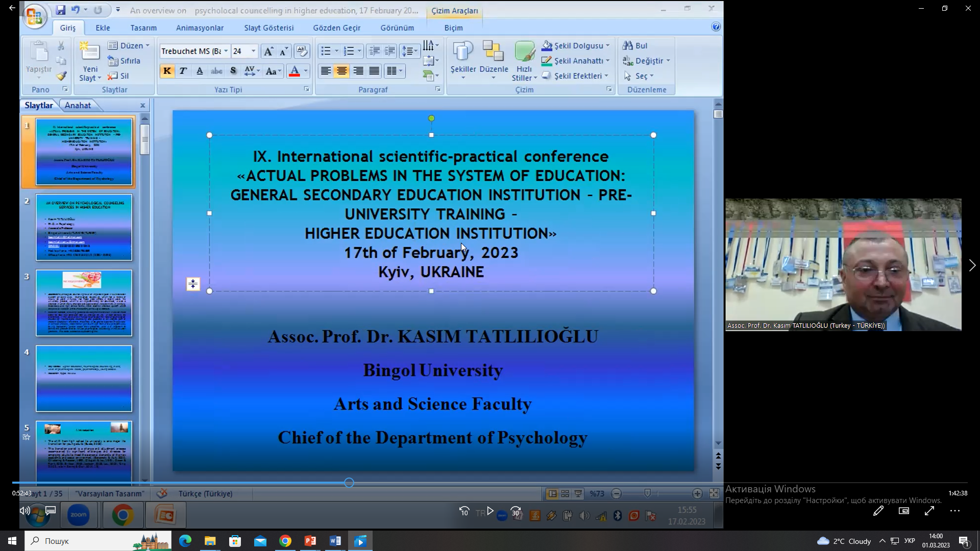Image resolution: width=980 pixels, height=551 pixels.
Task: Toggle Bold (K) formatting in ribbon
Action: click(x=167, y=71)
